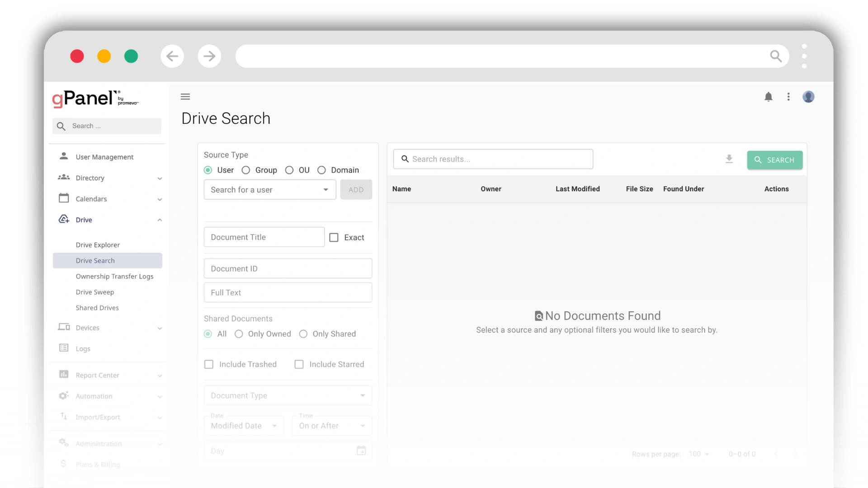Open Drive Sweep from sidebar
This screenshot has width=868, height=488.
[95, 292]
